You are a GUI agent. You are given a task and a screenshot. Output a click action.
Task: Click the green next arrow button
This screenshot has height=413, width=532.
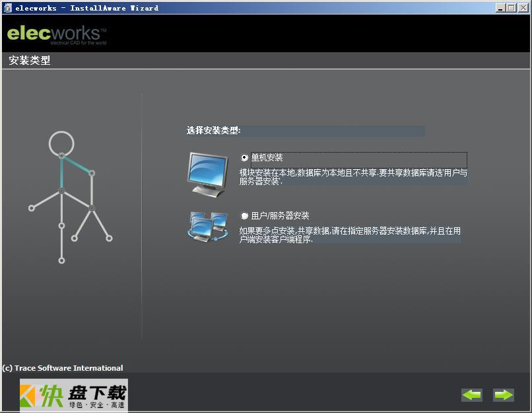coord(504,395)
